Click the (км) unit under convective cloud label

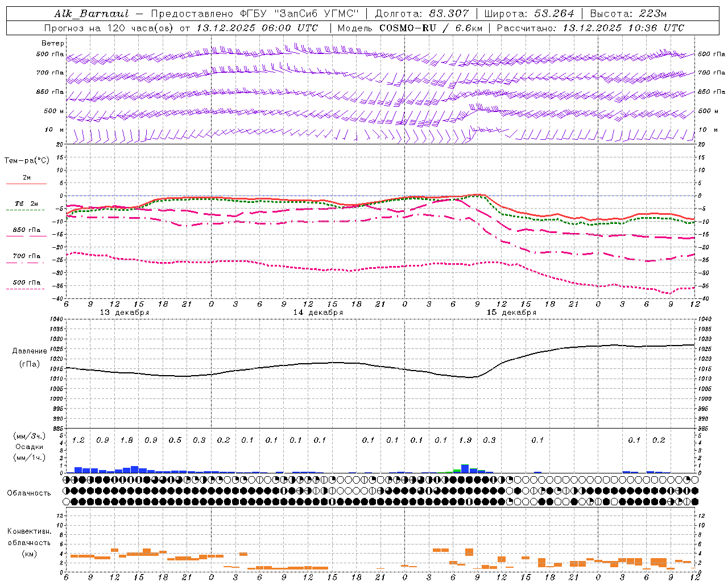pos(29,554)
